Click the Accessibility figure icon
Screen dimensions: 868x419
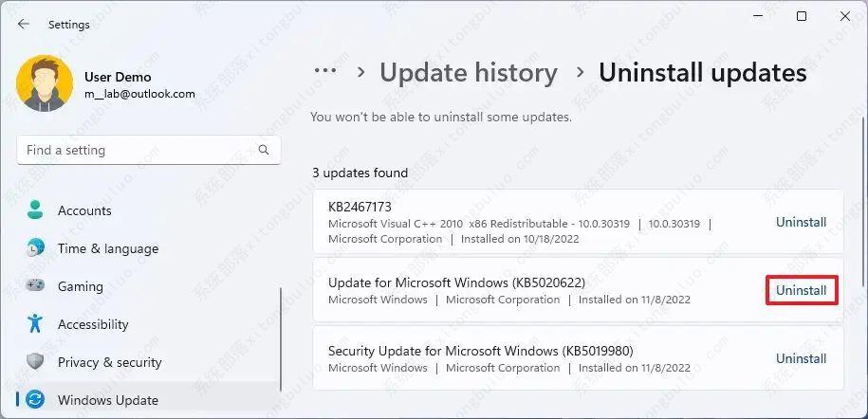(35, 324)
